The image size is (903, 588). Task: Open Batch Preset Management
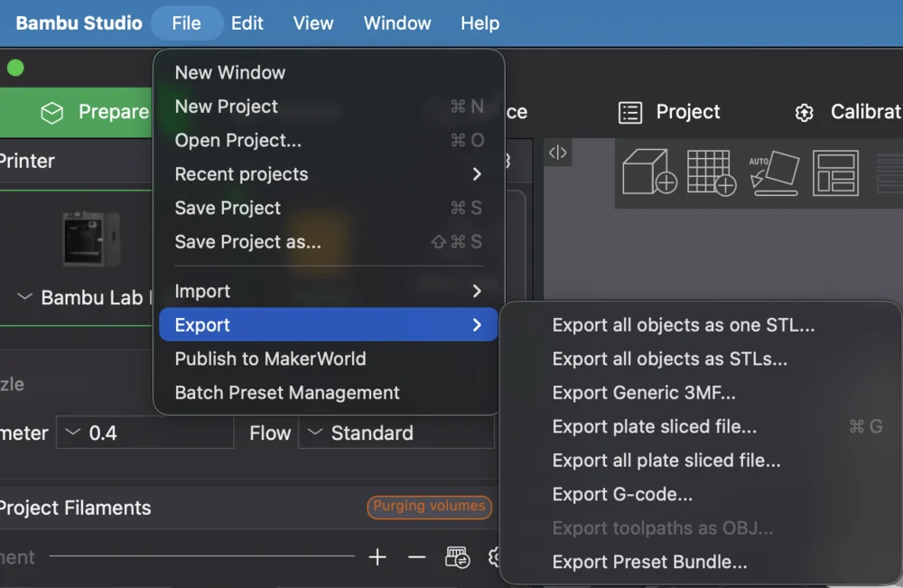tap(329, 393)
